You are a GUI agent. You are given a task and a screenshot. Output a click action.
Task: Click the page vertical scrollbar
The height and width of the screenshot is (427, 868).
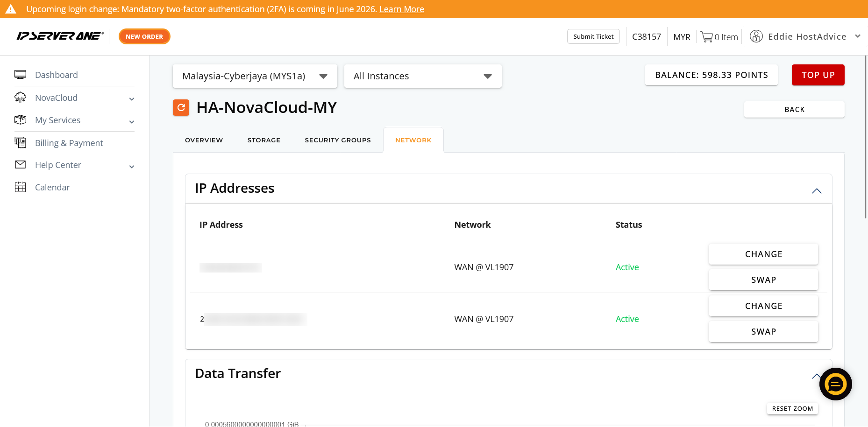866,137
